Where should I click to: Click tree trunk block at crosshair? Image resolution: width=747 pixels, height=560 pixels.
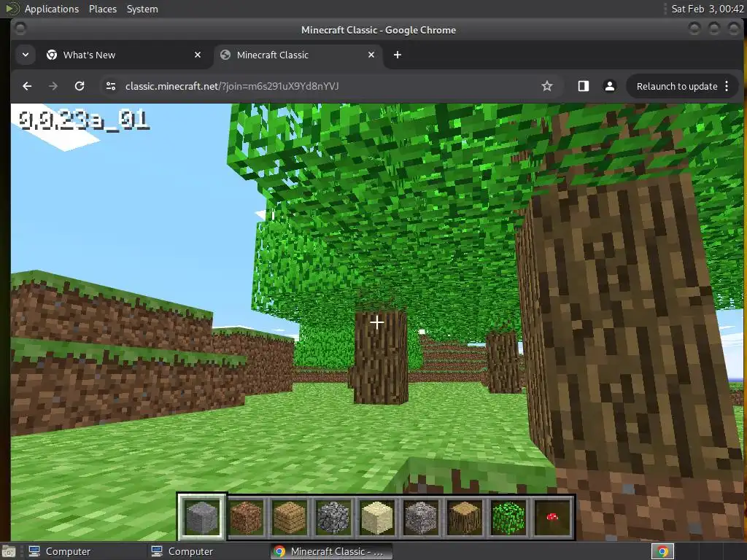coord(377,322)
